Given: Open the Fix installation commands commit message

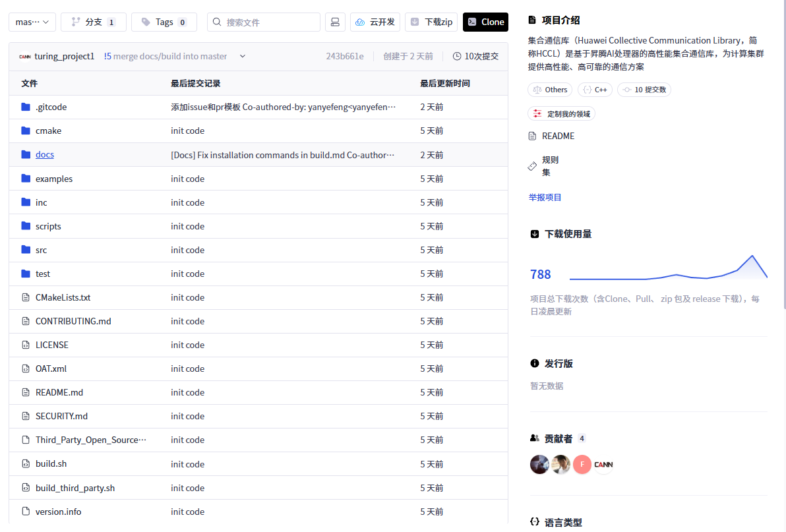Looking at the screenshot, I should coord(283,155).
